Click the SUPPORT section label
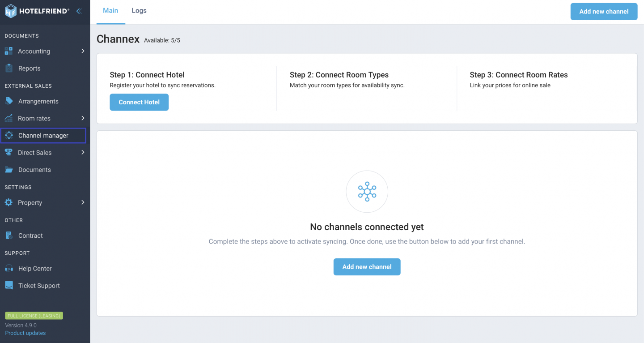 [x=17, y=253]
